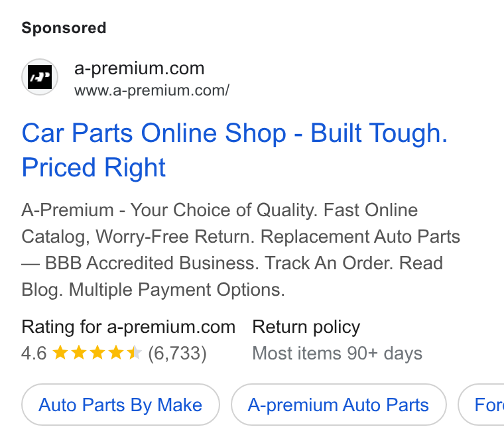Click Most items 90+ days text
Viewport: 504px width, 447px height.
(x=337, y=353)
